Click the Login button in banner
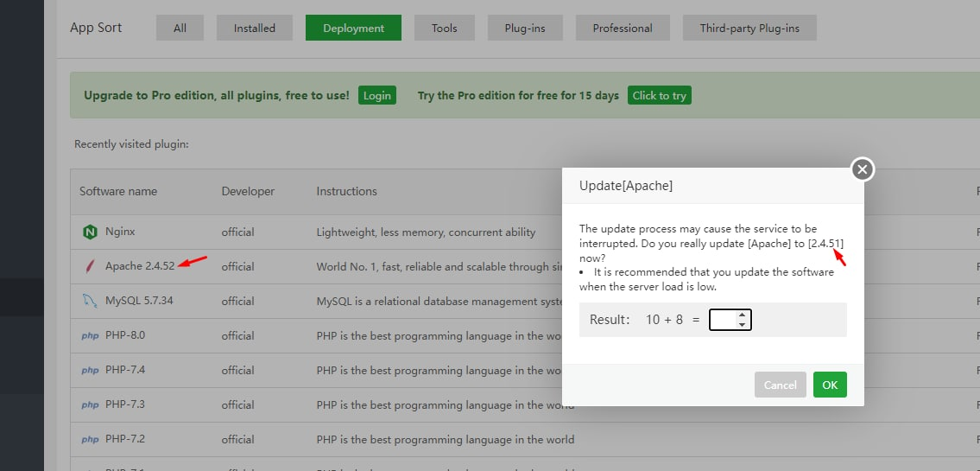This screenshot has width=980, height=471. (376, 95)
